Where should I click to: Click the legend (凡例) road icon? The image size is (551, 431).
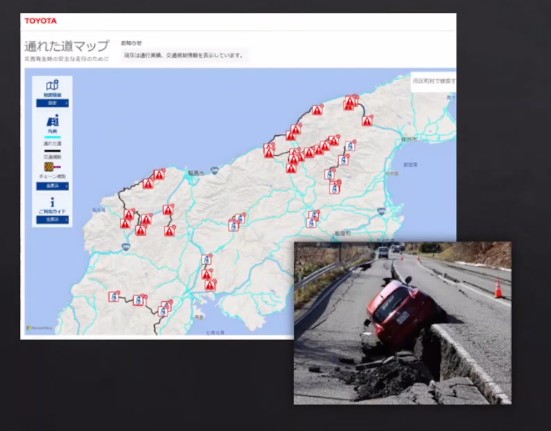[52, 120]
